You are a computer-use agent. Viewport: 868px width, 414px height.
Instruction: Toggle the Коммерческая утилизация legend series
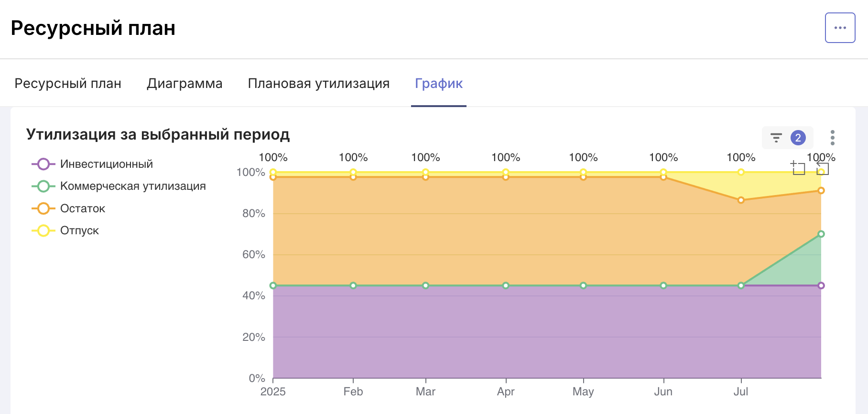pyautogui.click(x=119, y=186)
